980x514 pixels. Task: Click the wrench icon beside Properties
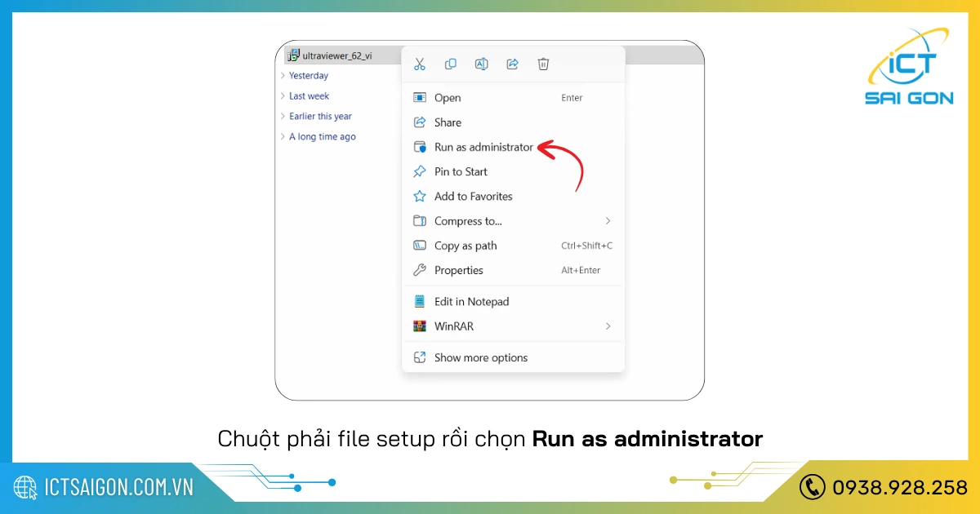coord(420,270)
